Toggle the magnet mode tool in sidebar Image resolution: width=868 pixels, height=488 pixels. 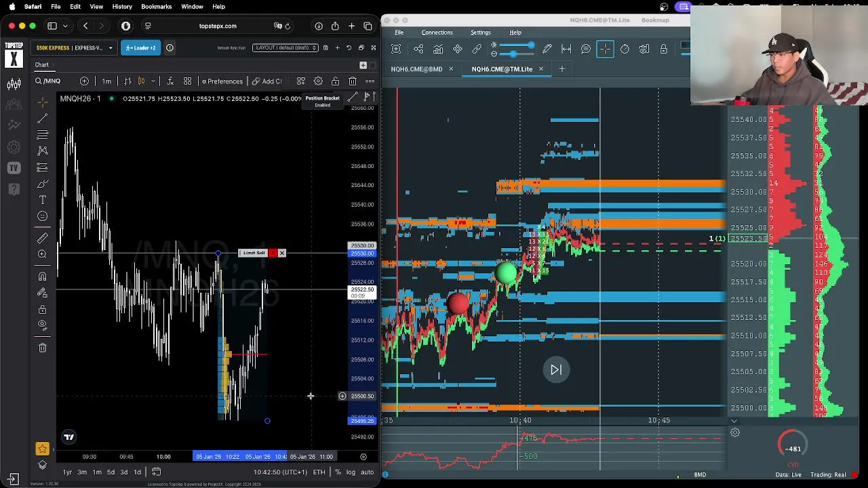click(x=43, y=276)
